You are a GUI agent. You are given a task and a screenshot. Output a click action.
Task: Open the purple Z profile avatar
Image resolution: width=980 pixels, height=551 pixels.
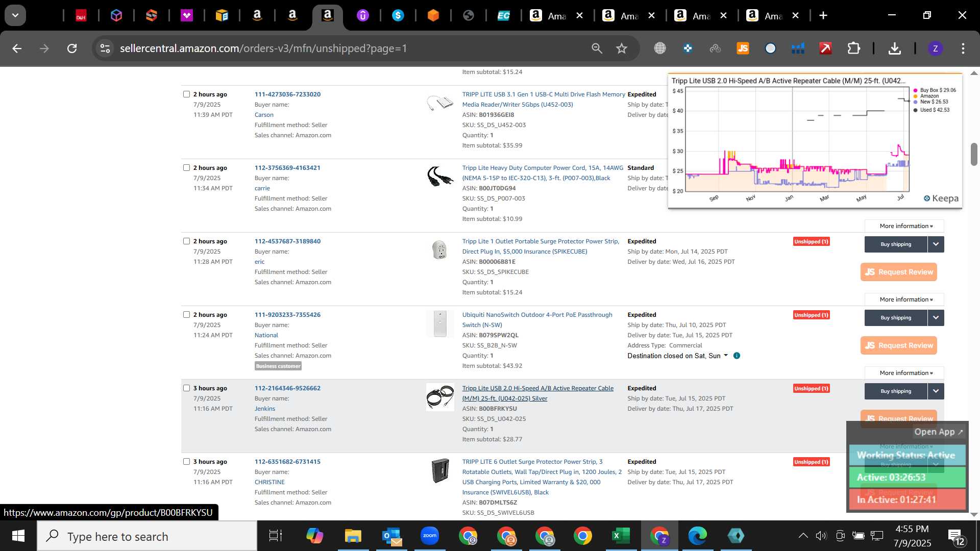(x=935, y=48)
